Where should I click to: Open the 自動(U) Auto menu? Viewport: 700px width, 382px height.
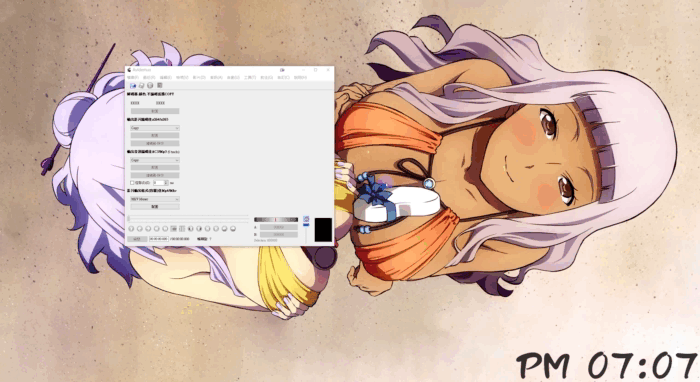coord(233,78)
